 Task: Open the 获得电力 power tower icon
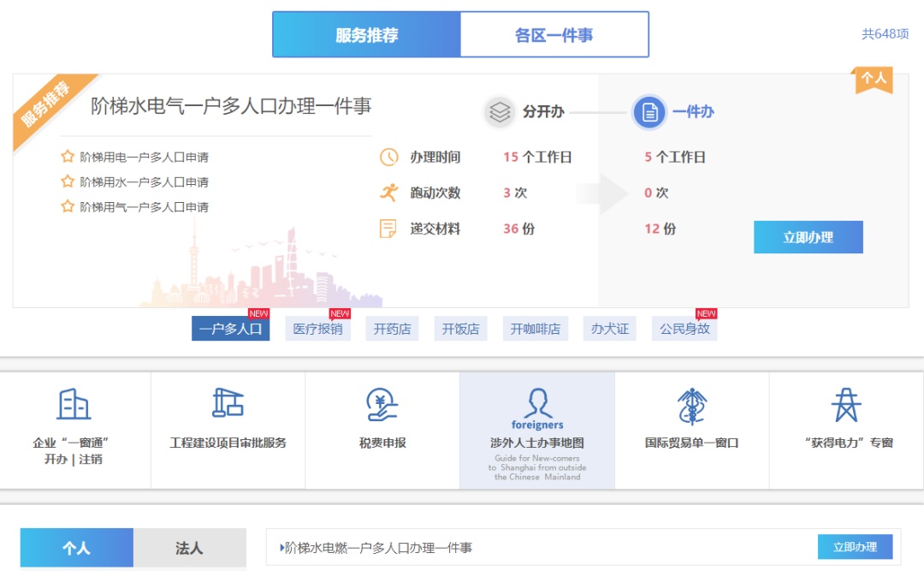[846, 405]
